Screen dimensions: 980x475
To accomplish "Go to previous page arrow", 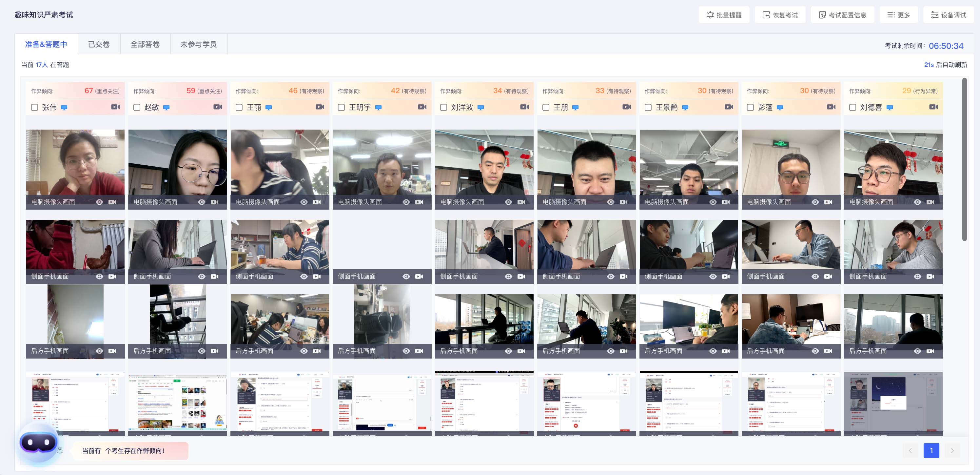I will (911, 451).
